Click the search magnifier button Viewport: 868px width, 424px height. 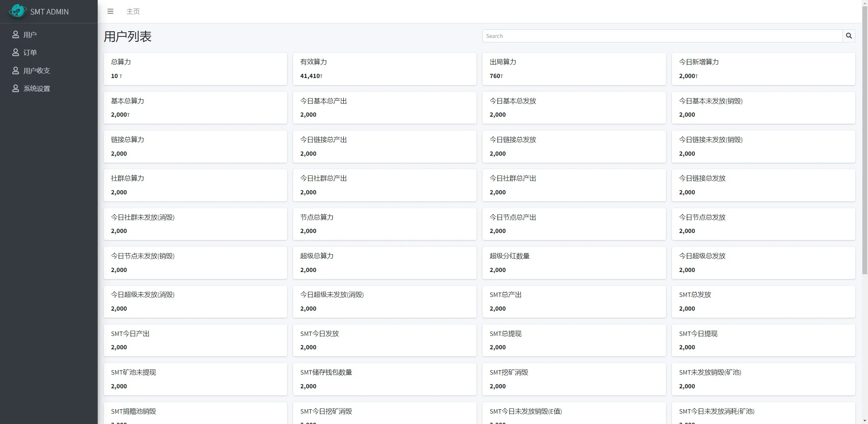click(849, 36)
